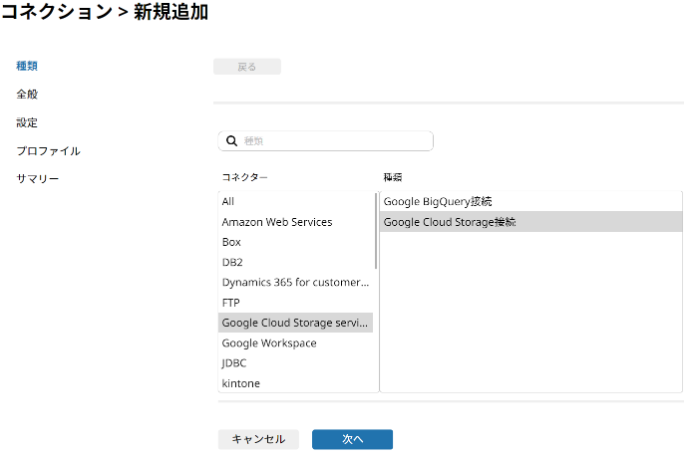This screenshot has height=458, width=684.
Task: Focus the 種類 search input field
Action: tap(325, 141)
